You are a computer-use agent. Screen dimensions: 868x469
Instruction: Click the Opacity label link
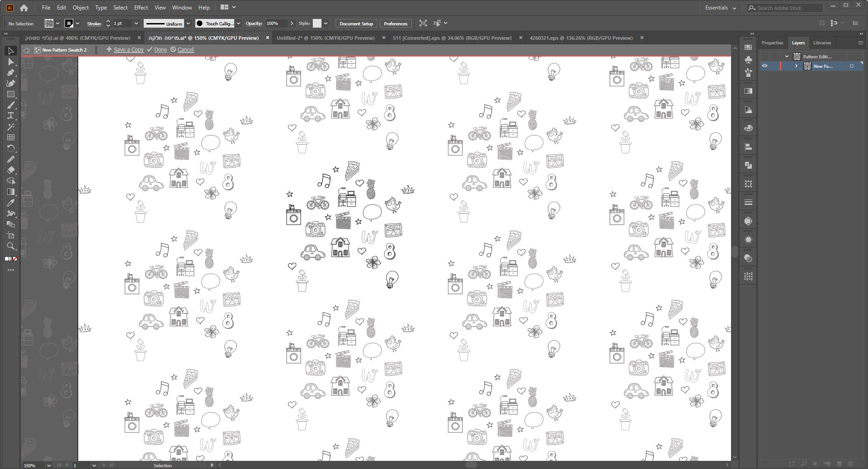coord(254,24)
